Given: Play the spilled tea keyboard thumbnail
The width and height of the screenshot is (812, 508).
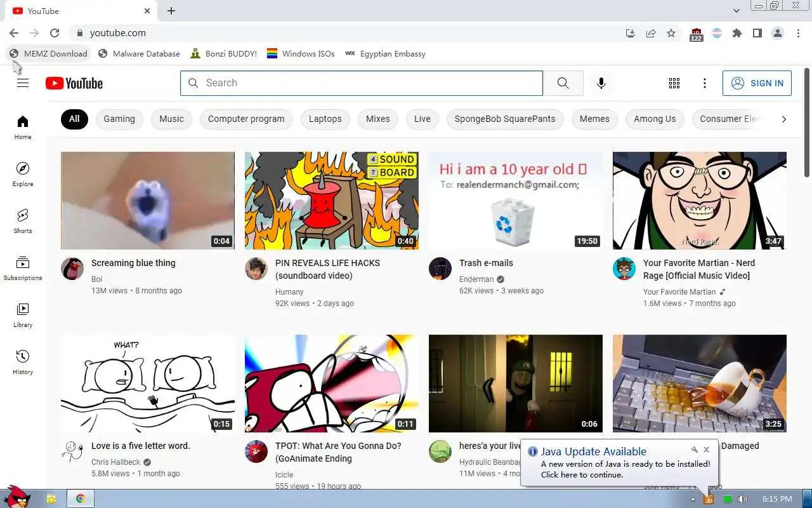Looking at the screenshot, I should click(x=700, y=384).
